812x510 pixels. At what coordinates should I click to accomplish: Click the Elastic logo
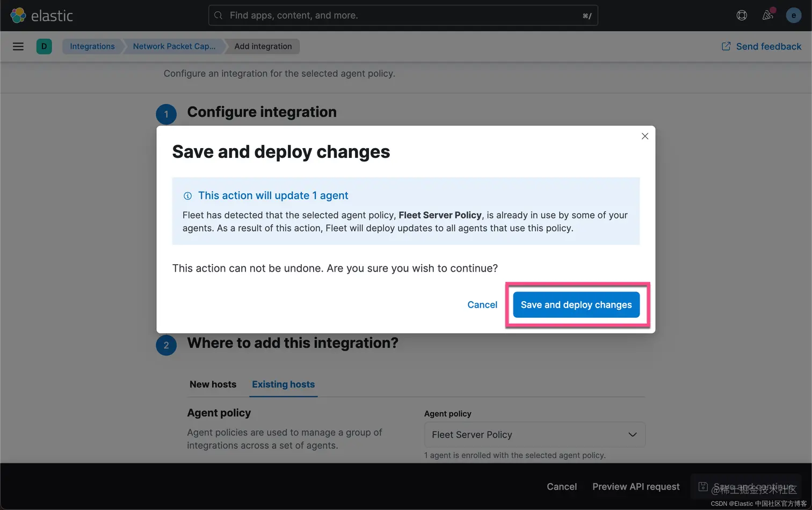(41, 15)
